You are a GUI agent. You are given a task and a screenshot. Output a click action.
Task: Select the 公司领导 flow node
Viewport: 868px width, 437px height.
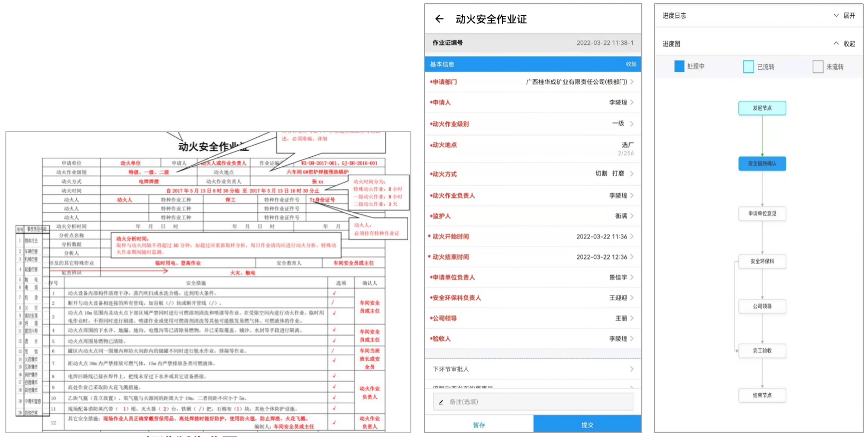[762, 306]
